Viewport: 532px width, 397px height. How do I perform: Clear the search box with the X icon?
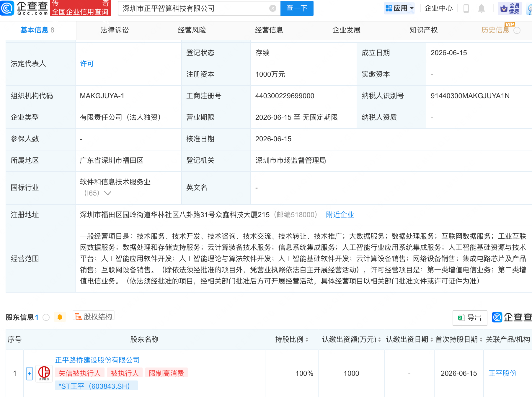pyautogui.click(x=273, y=8)
